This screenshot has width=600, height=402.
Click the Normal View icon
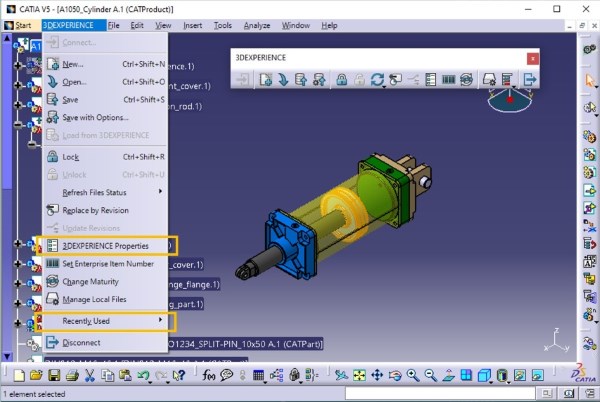(x=448, y=375)
